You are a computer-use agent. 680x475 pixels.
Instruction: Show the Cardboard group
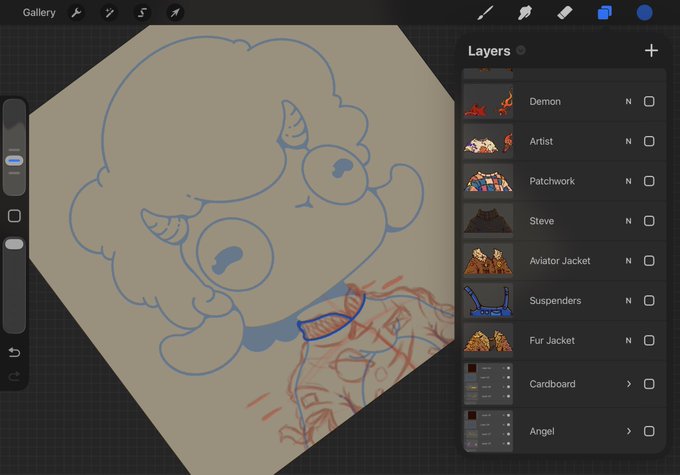[649, 384]
